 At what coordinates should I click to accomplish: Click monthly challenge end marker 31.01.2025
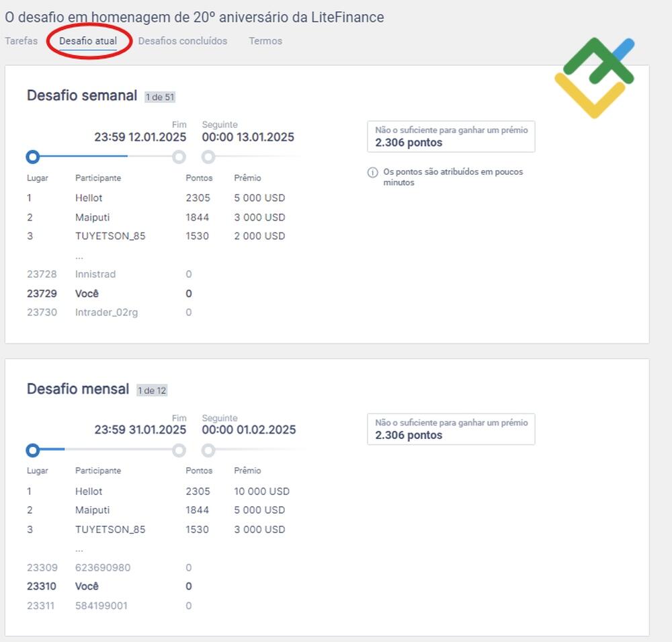pos(179,450)
